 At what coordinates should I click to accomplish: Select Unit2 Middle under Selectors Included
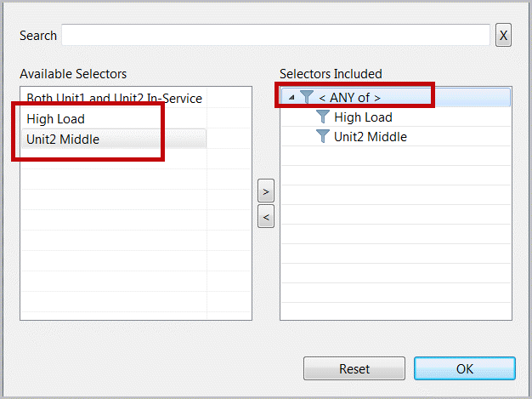pyautogui.click(x=371, y=136)
